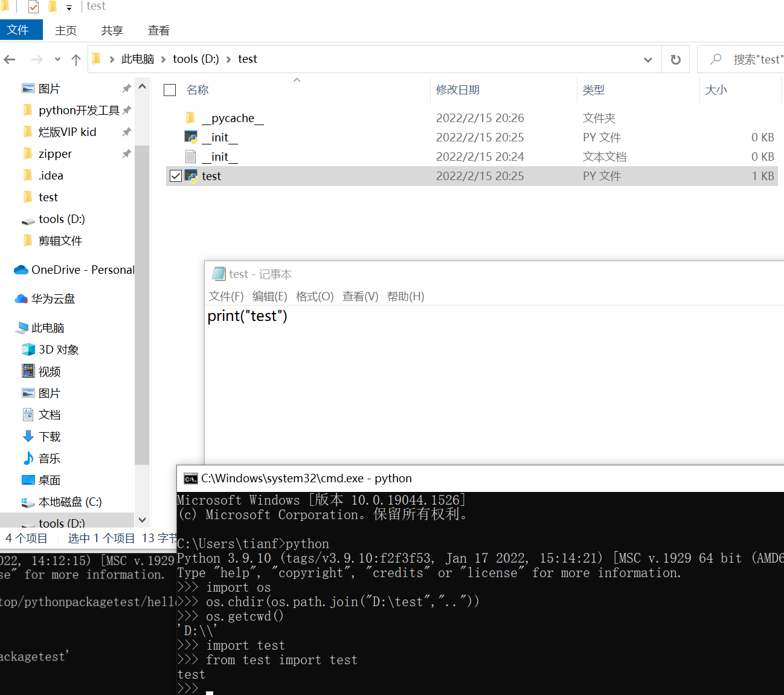784x695 pixels.
Task: Click the Back navigation arrow
Action: click(x=10, y=59)
